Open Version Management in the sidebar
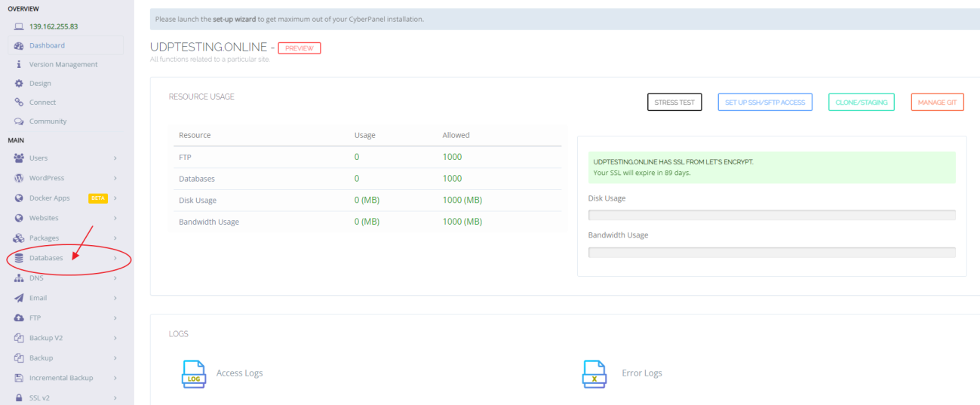 [66, 64]
